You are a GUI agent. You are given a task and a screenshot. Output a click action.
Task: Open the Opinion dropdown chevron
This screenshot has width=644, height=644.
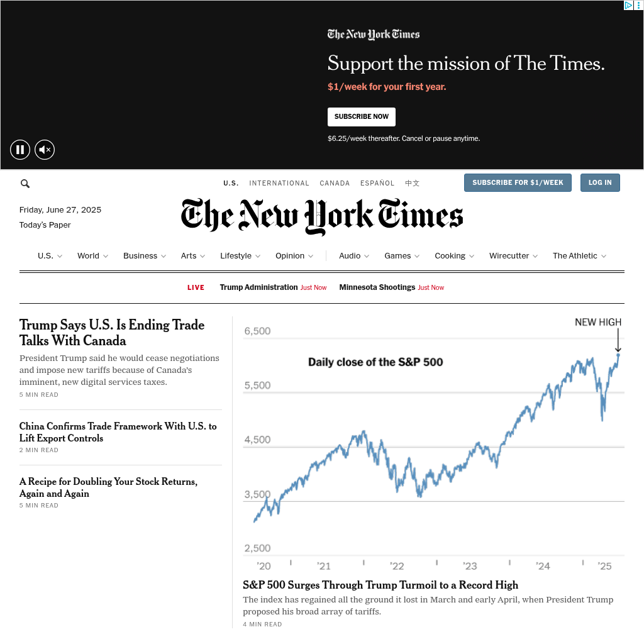[311, 257]
